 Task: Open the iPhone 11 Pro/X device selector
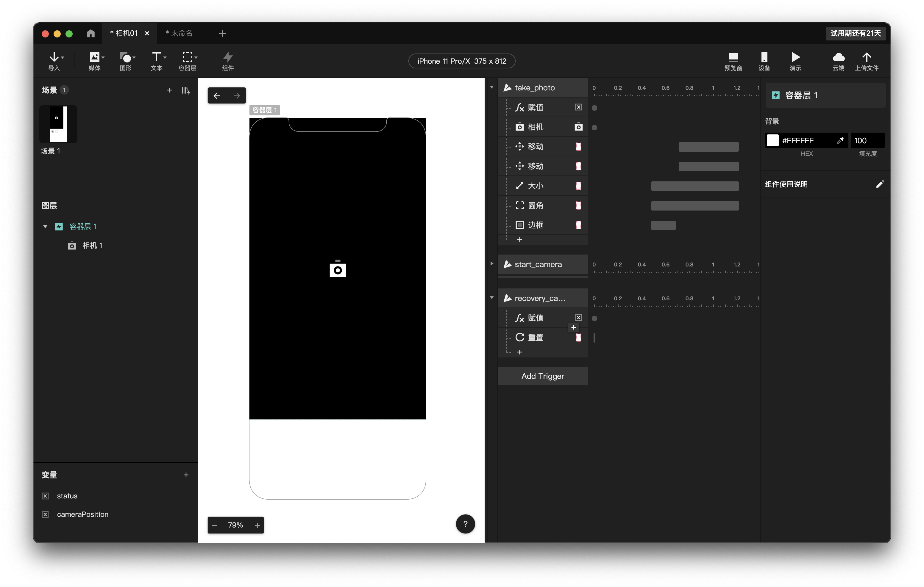[462, 61]
